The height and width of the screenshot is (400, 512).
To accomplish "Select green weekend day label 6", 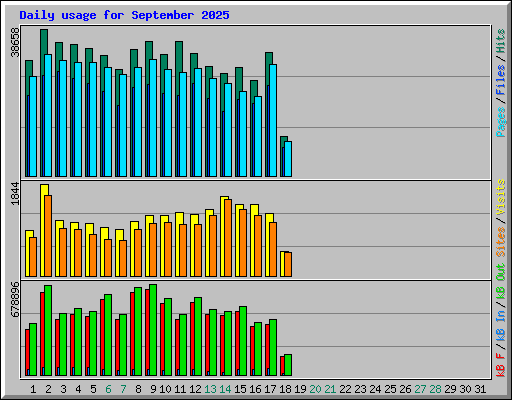I will pos(108,389).
